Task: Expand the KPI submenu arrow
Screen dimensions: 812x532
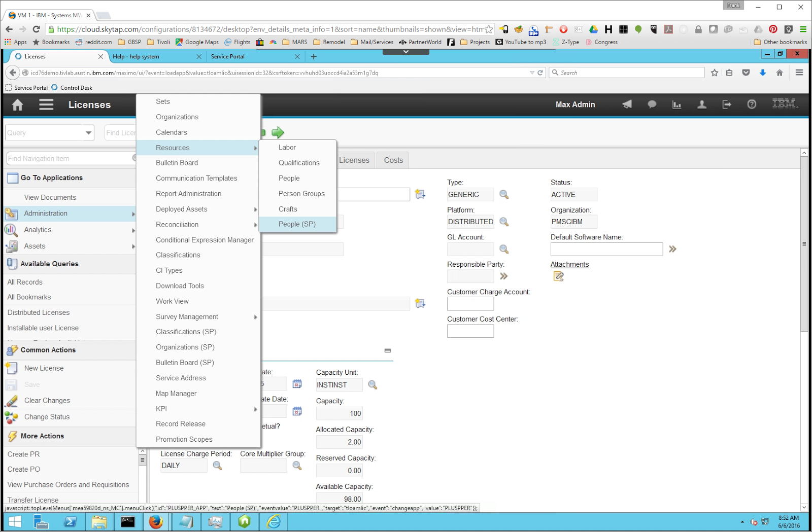Action: click(255, 409)
